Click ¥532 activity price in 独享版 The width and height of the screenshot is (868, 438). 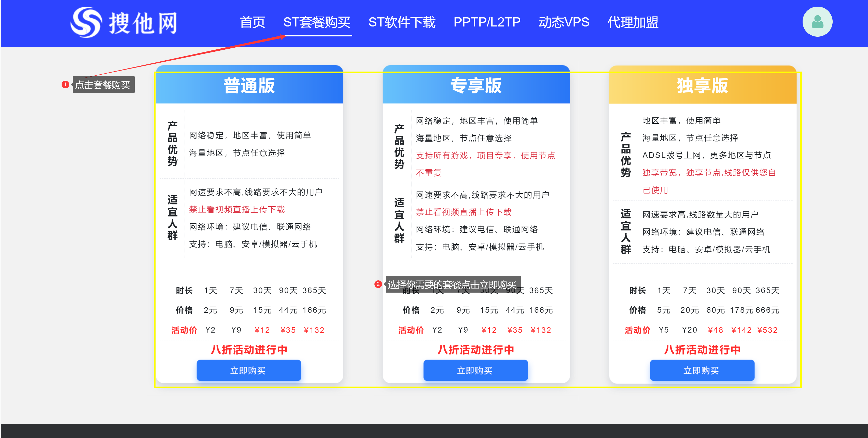[x=767, y=330]
